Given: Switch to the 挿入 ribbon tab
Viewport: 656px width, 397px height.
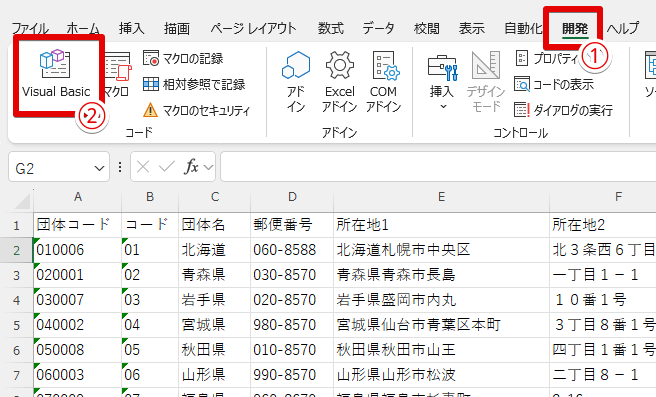Looking at the screenshot, I should 131,28.
